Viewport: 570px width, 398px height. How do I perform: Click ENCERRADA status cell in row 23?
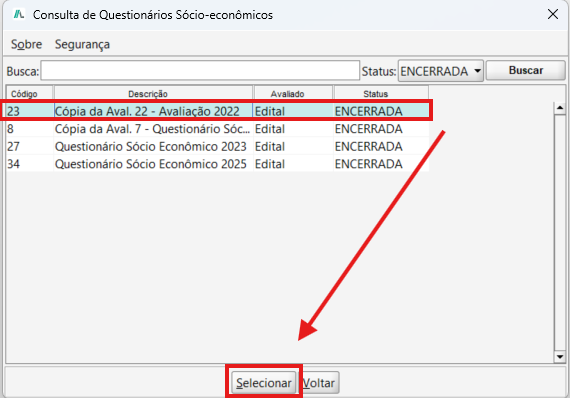381,111
